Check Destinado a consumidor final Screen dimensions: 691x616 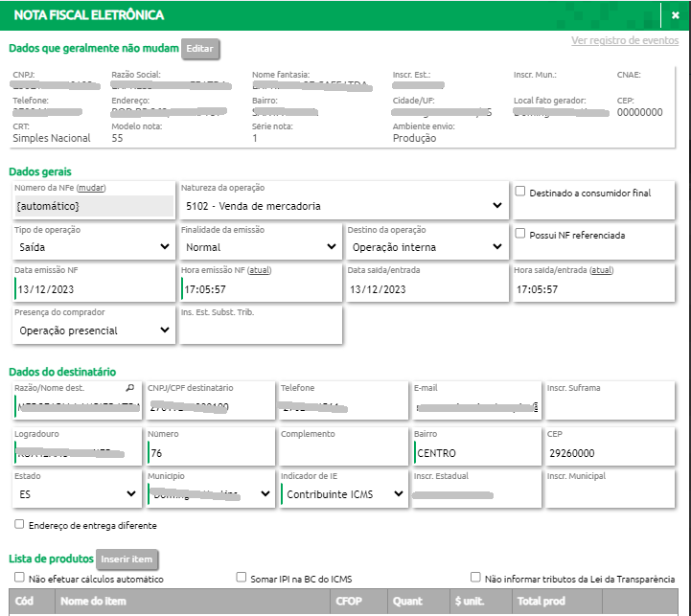(x=520, y=192)
